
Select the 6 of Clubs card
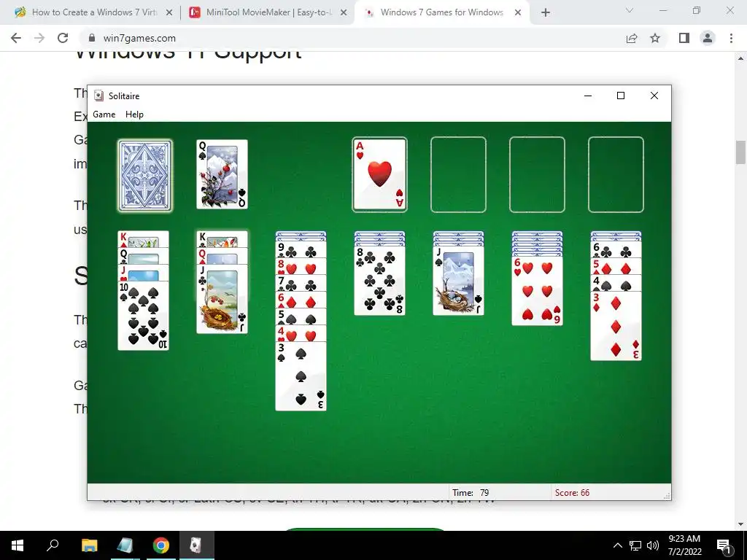coord(616,249)
